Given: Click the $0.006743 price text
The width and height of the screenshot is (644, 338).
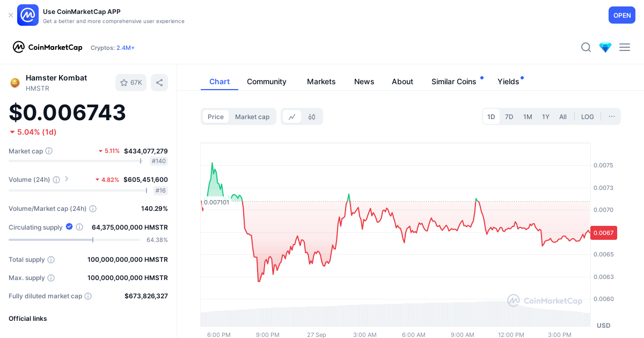Looking at the screenshot, I should [67, 113].
